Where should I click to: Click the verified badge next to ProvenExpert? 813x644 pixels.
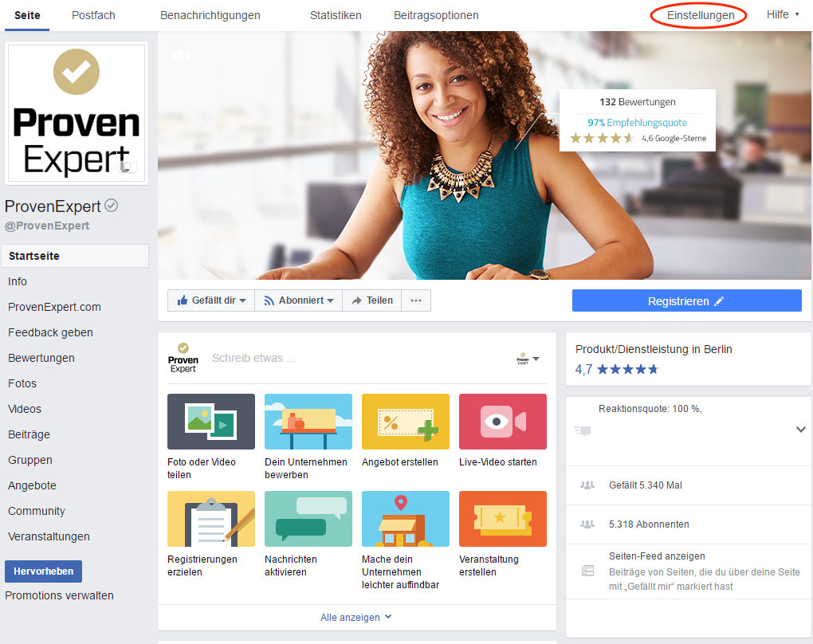(x=111, y=206)
